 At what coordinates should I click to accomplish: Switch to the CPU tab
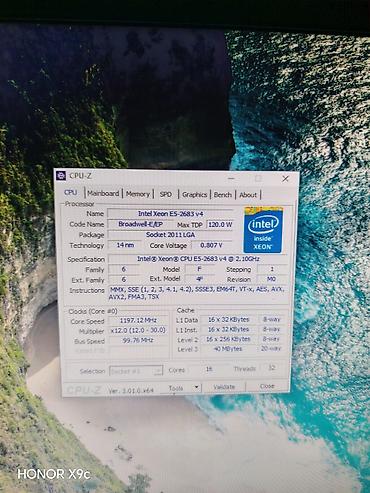71,192
